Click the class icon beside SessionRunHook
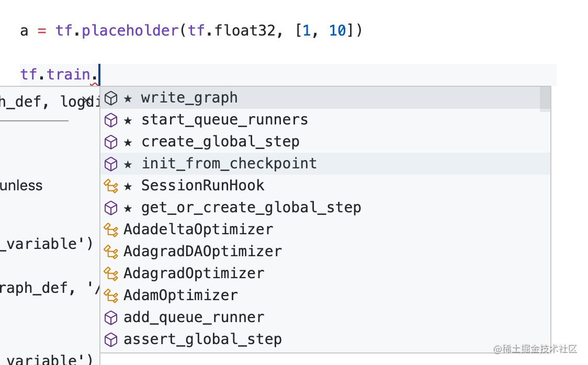This screenshot has height=365, width=588. click(111, 186)
